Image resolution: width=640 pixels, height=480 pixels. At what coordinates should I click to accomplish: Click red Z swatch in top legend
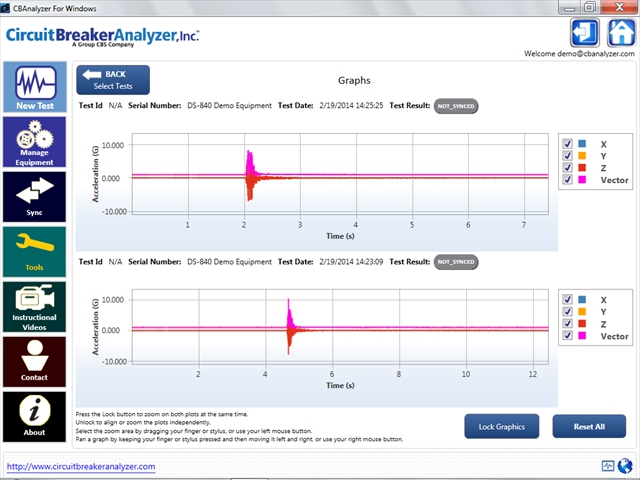[x=582, y=167]
